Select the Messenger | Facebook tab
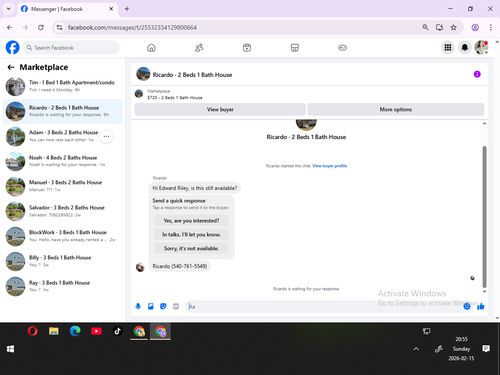The height and width of the screenshot is (375, 500). click(67, 9)
